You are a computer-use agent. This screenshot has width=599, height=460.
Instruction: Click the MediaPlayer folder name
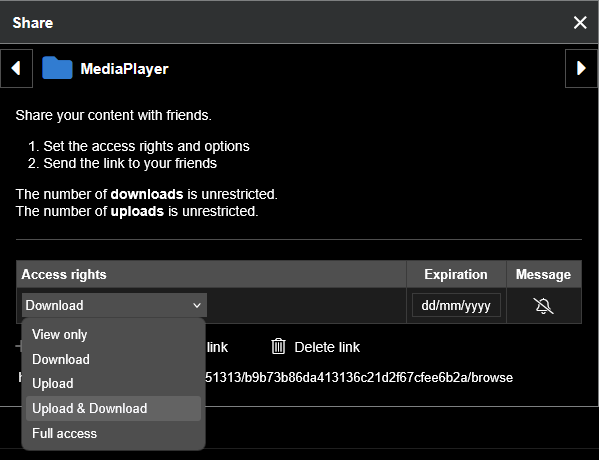coord(125,69)
